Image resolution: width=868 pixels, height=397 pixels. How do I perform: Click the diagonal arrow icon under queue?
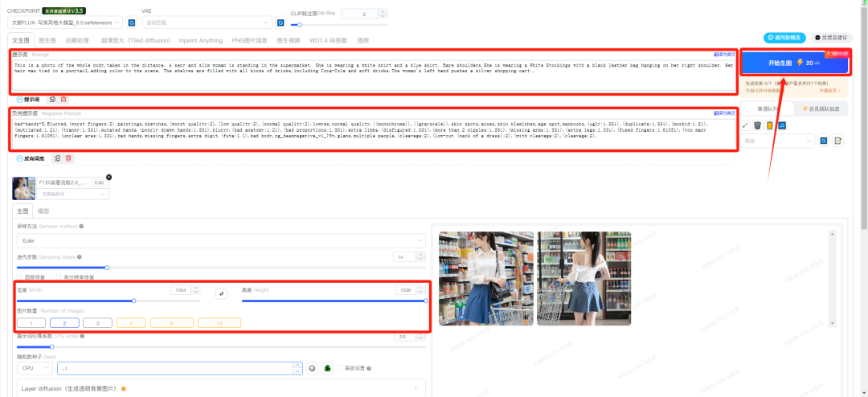[x=746, y=125]
